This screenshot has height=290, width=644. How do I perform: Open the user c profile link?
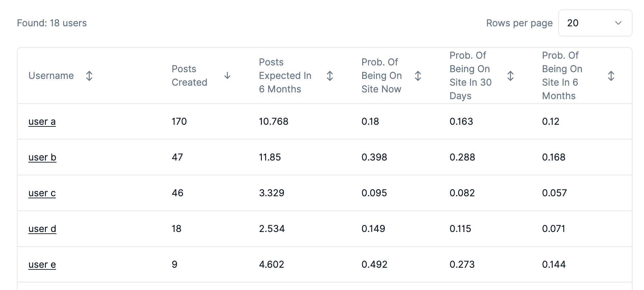pos(42,193)
